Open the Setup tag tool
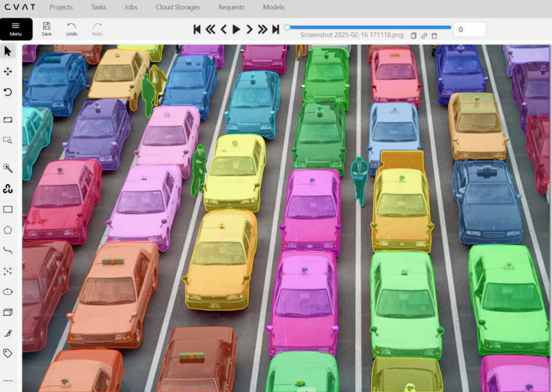Viewport: 552px width, 392px height. pyautogui.click(x=8, y=353)
